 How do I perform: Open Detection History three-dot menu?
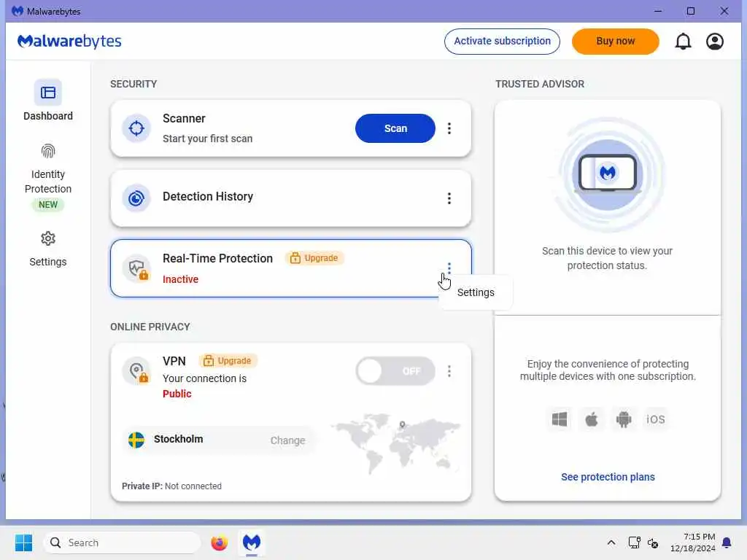(449, 198)
